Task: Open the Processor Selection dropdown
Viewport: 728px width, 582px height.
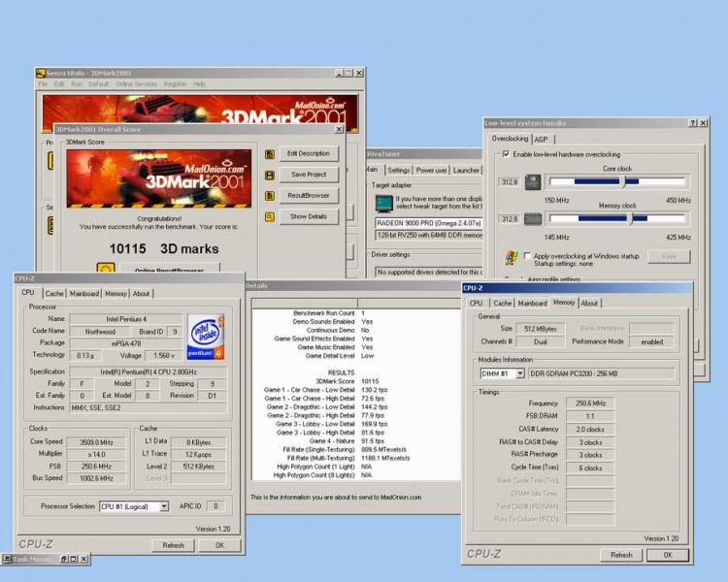Action: tap(164, 506)
